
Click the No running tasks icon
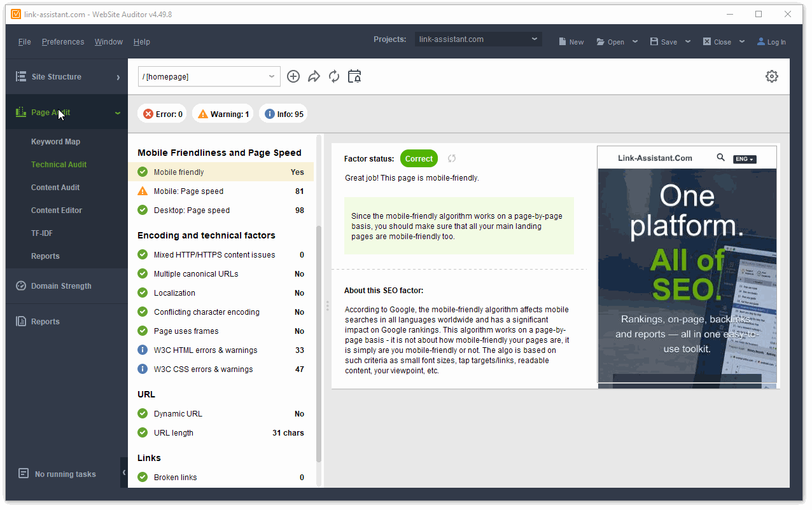24,474
